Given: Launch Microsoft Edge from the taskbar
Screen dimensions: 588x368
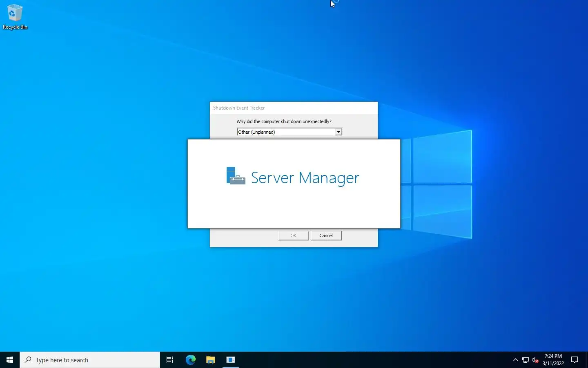Looking at the screenshot, I should tap(191, 360).
